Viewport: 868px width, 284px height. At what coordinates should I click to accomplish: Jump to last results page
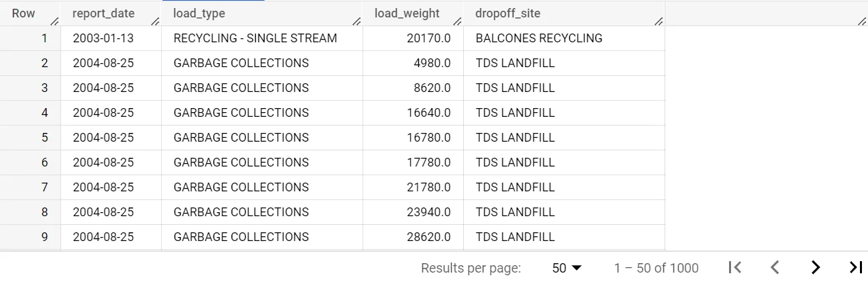click(855, 268)
